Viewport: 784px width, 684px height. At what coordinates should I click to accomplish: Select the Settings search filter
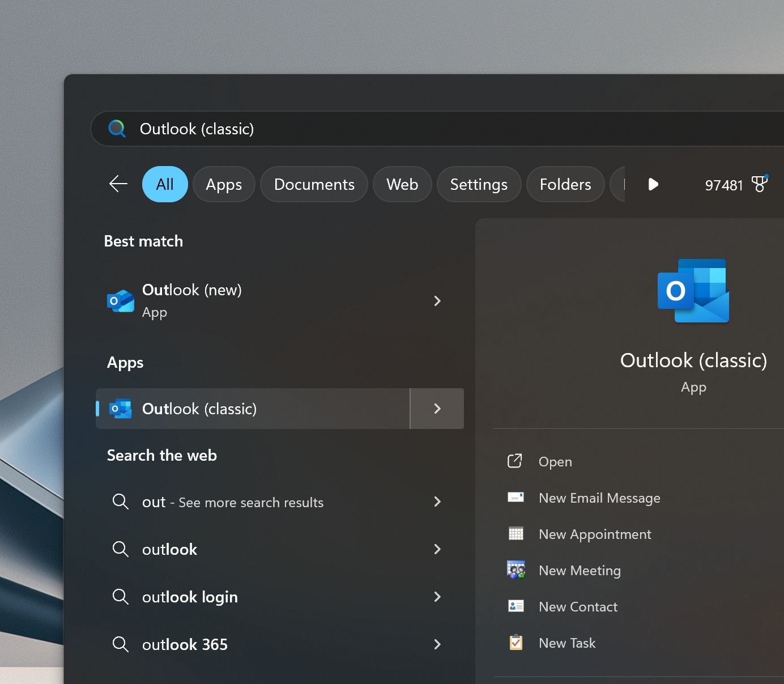pyautogui.click(x=479, y=184)
